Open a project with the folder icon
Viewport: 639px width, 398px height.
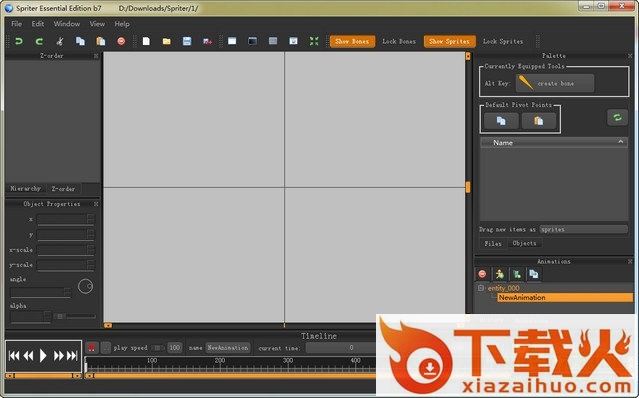167,41
